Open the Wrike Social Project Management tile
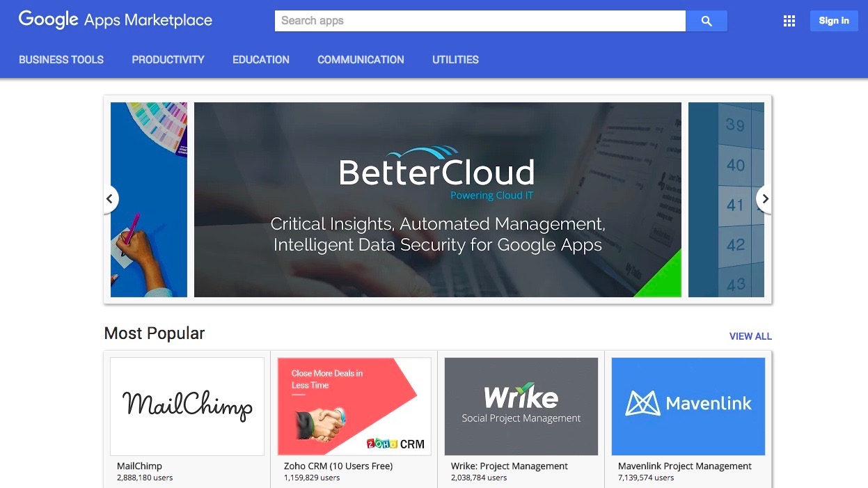 [521, 407]
